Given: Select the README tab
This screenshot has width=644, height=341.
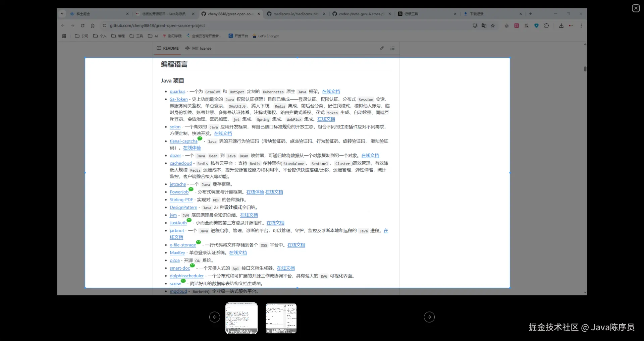Looking at the screenshot, I should click(x=168, y=48).
